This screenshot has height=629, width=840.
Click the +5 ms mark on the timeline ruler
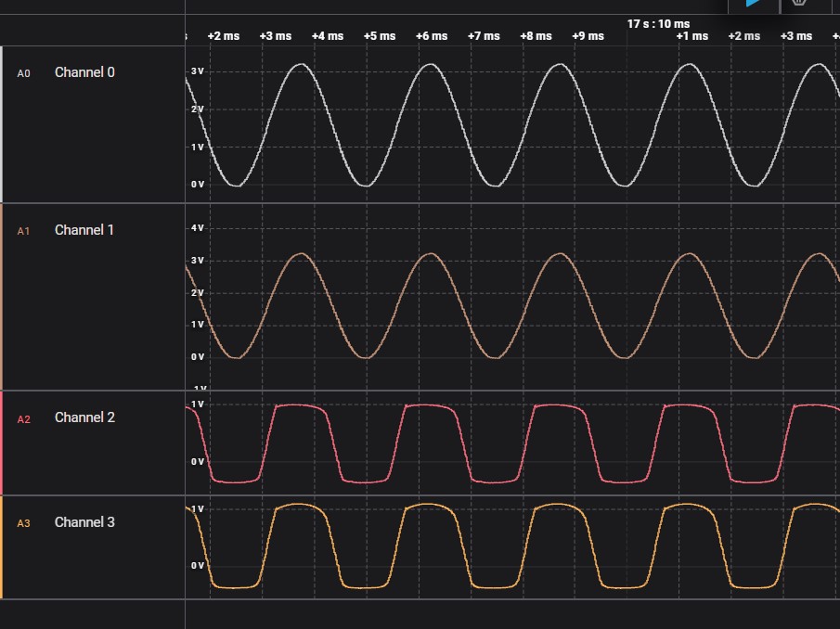pyautogui.click(x=379, y=35)
